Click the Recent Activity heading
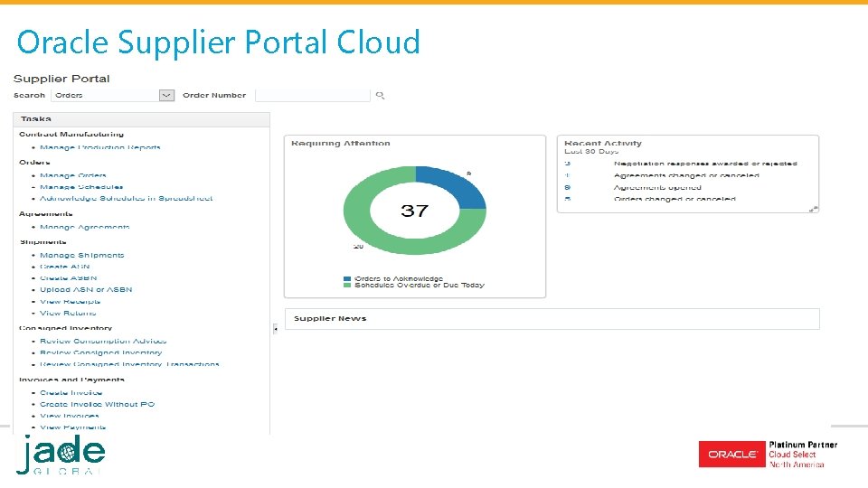The height and width of the screenshot is (488, 868). (x=603, y=144)
